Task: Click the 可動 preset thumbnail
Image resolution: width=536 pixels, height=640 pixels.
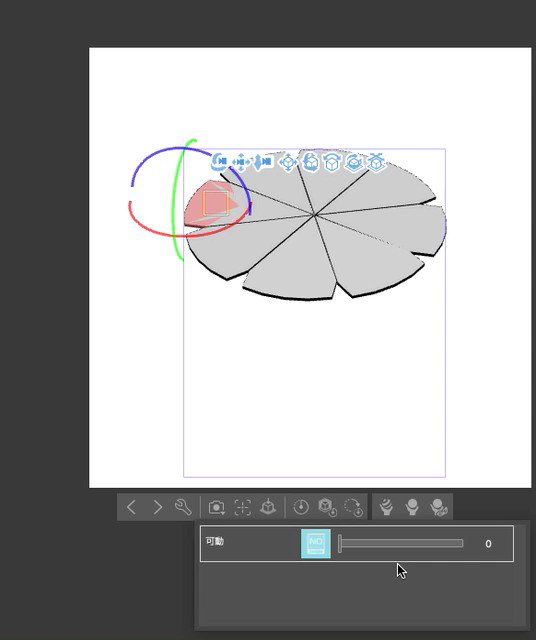Action: pyautogui.click(x=316, y=544)
